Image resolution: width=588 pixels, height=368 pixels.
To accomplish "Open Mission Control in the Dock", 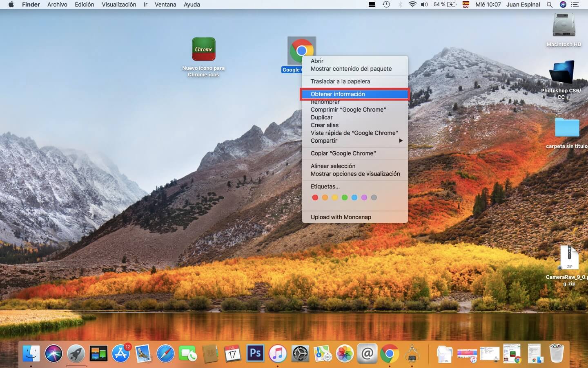I will pyautogui.click(x=98, y=353).
